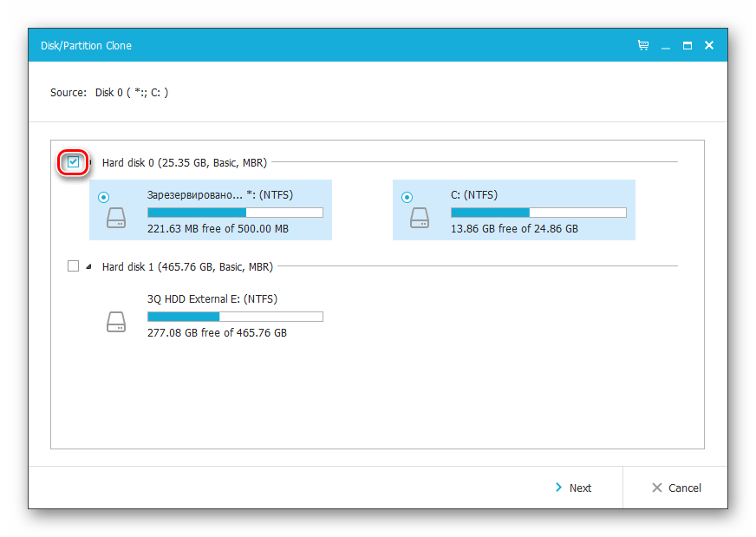The height and width of the screenshot is (537, 756).
Task: Maximize the Disk/Partition Clone window
Action: [x=688, y=45]
